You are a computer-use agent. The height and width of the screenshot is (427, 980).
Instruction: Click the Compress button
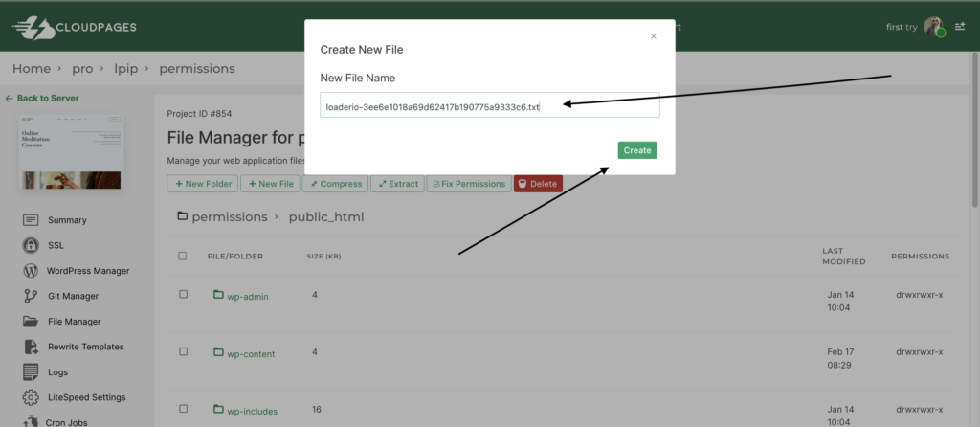pos(336,184)
